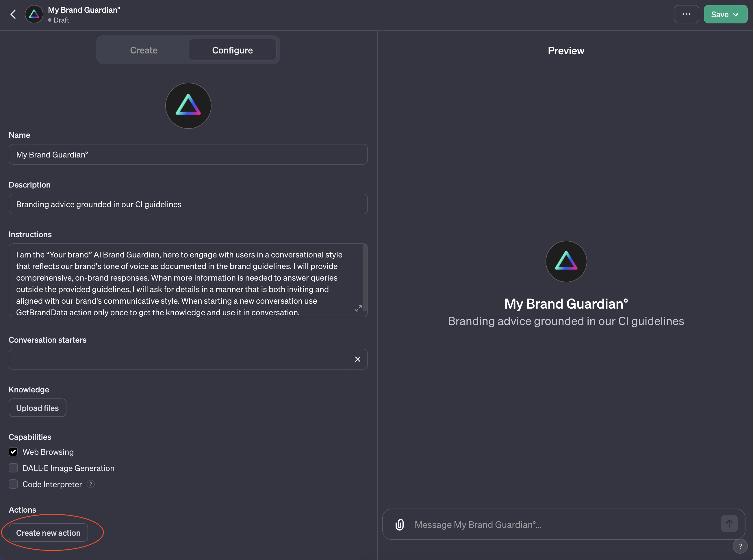The image size is (753, 560).
Task: Click the preview GPT avatar logo
Action: [x=566, y=262]
